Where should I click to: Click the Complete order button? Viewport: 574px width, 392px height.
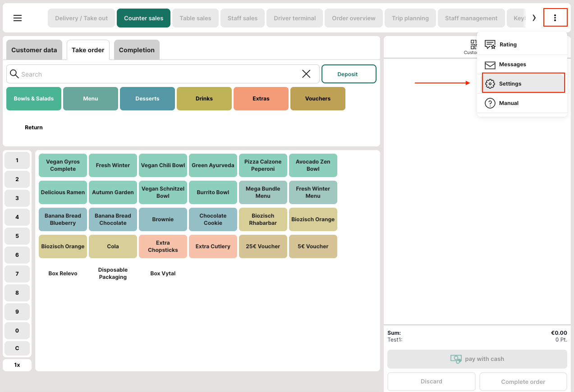523,382
